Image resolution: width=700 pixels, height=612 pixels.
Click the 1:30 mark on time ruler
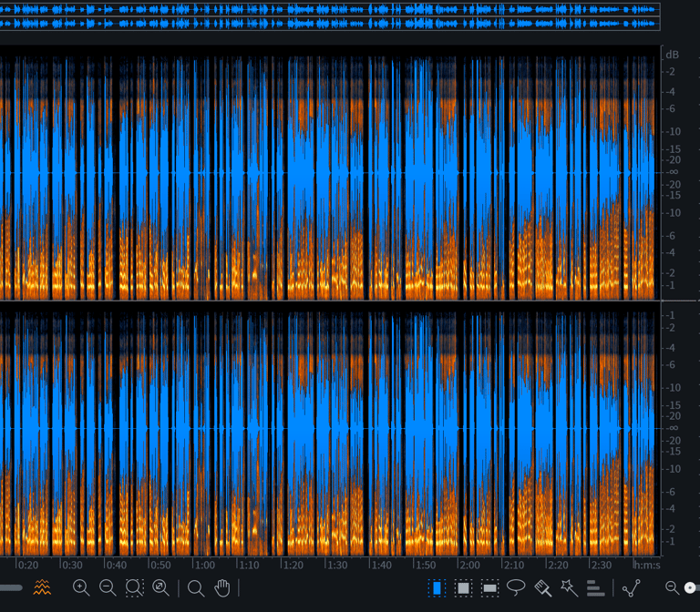pos(337,566)
